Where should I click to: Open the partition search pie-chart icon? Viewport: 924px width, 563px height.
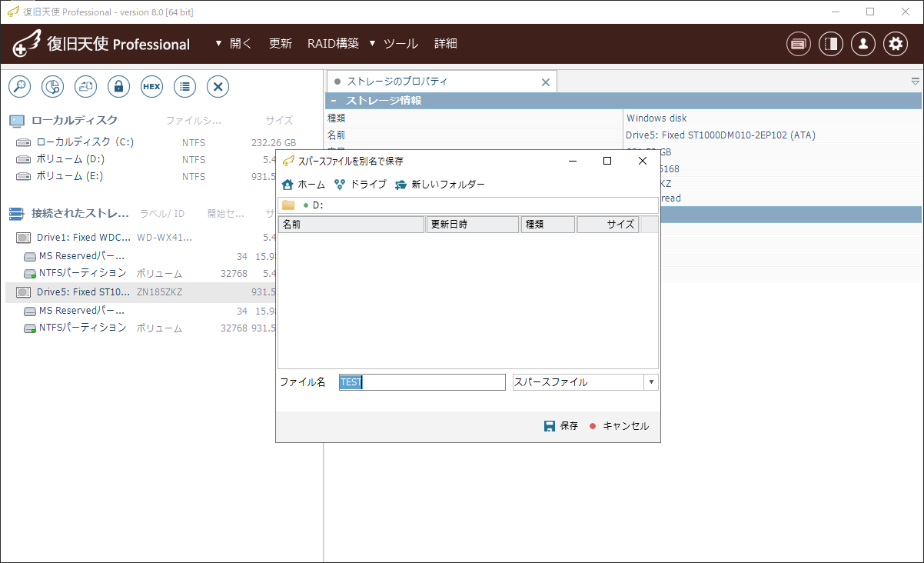52,86
